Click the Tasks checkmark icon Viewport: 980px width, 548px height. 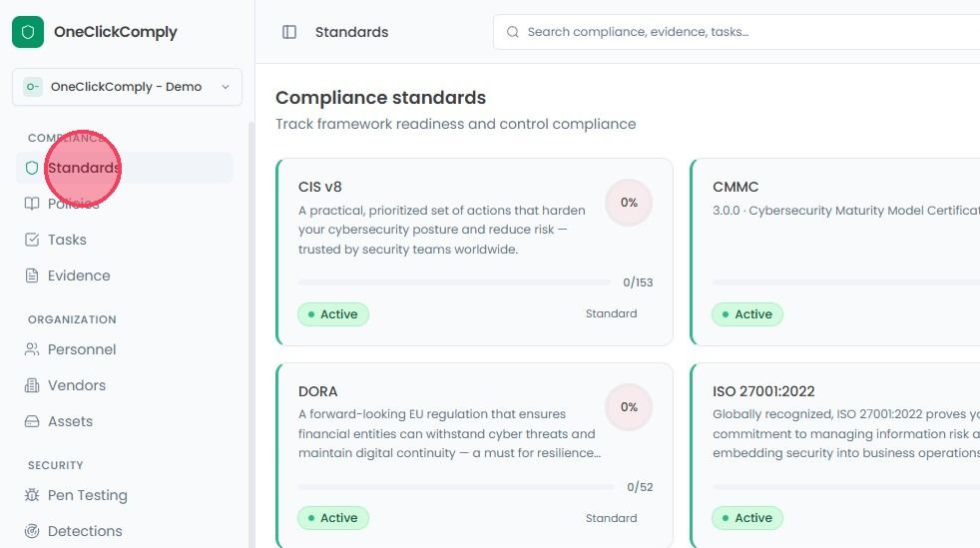point(32,240)
